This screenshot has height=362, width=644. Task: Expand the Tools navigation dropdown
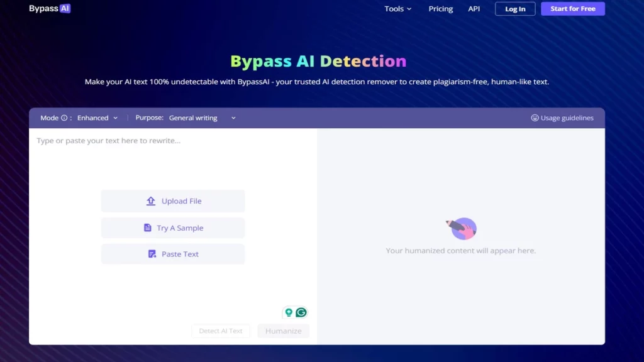tap(397, 9)
